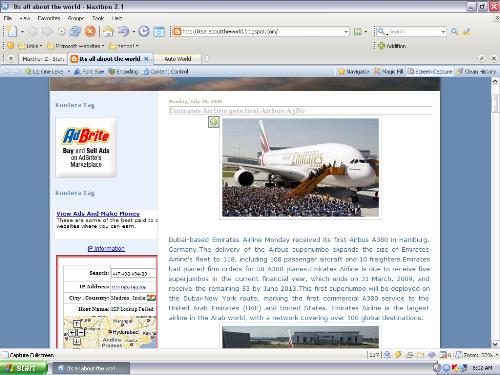Click the highlighter pen icon
500x375 pixels.
point(466,31)
